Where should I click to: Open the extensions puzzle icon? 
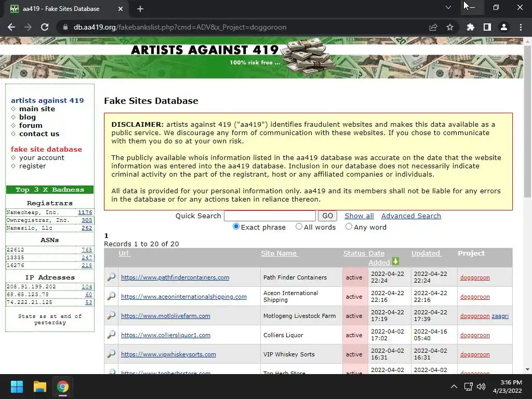click(470, 27)
